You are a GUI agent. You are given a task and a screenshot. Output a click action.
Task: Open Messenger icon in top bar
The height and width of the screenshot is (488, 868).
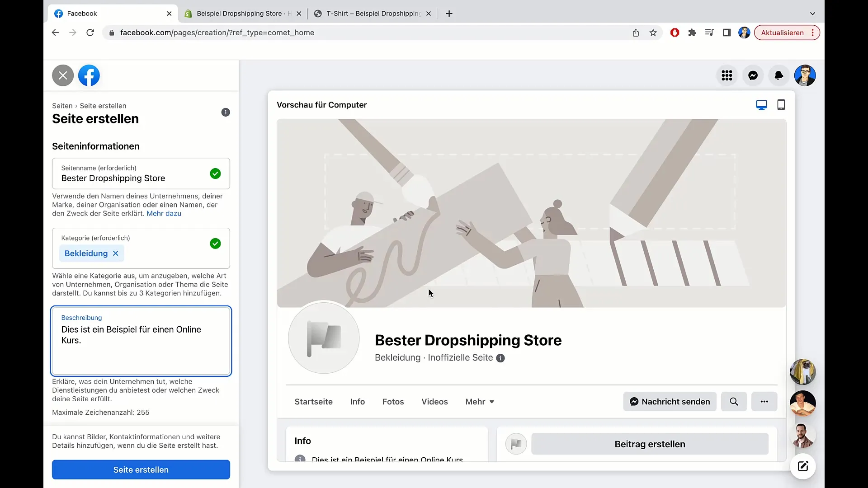(753, 75)
